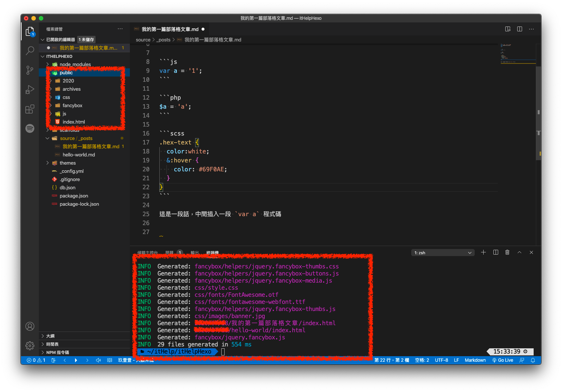Screen dimensions: 562x392
Task: Split the terminal pane
Action: [x=496, y=252]
